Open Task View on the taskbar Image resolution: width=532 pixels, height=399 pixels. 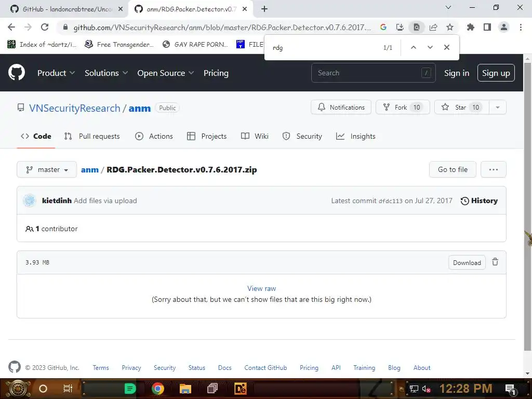68,389
